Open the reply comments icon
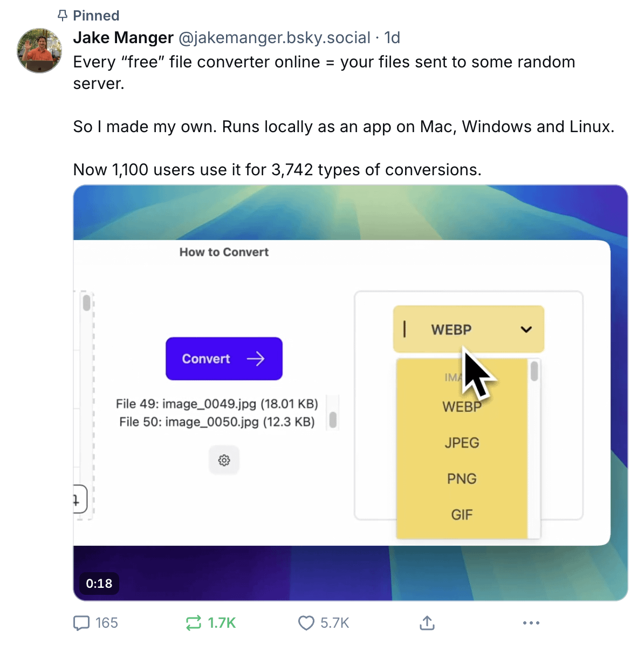 pyautogui.click(x=81, y=623)
